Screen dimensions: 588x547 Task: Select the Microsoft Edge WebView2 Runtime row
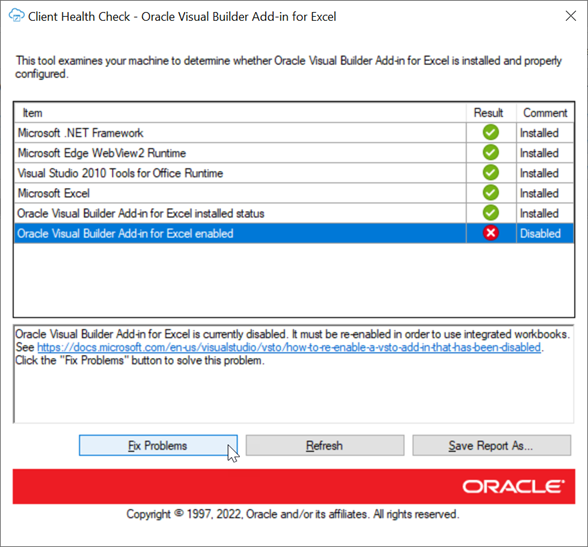294,153
